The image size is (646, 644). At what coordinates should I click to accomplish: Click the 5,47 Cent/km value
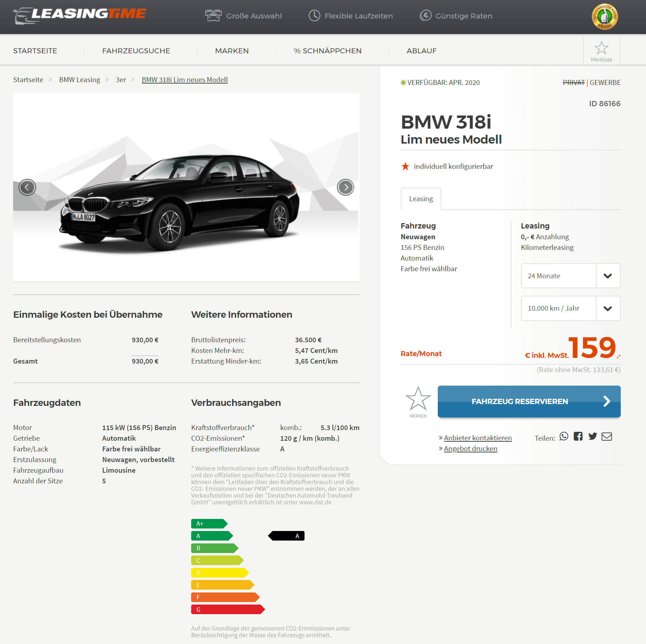point(316,350)
